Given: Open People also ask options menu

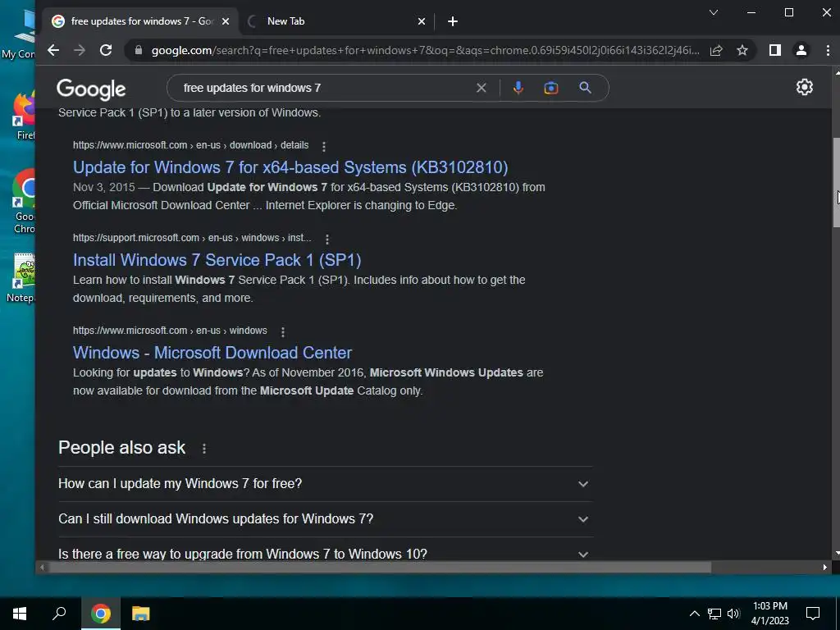Looking at the screenshot, I should pos(203,449).
